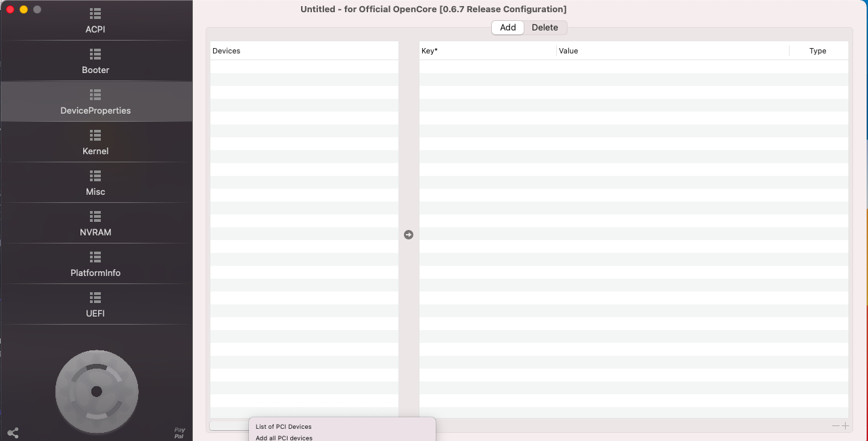The height and width of the screenshot is (441, 868).
Task: Choose List of PCI Devices menu item
Action: (x=283, y=427)
